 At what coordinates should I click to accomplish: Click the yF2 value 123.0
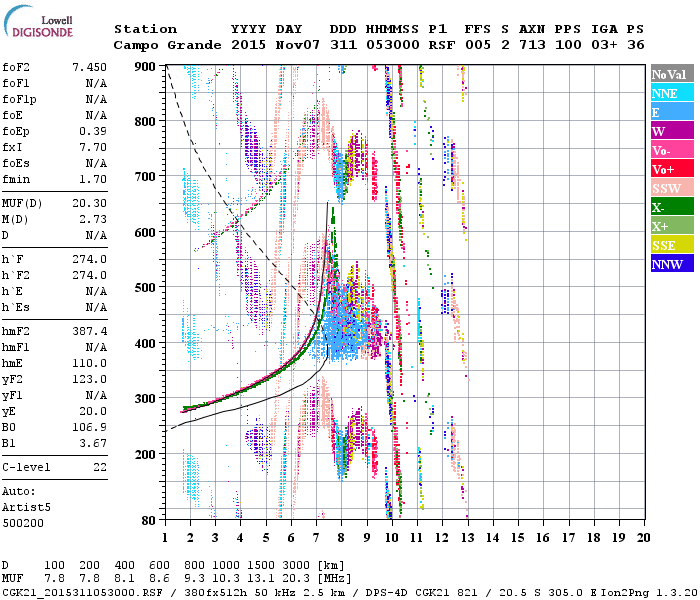(x=89, y=379)
